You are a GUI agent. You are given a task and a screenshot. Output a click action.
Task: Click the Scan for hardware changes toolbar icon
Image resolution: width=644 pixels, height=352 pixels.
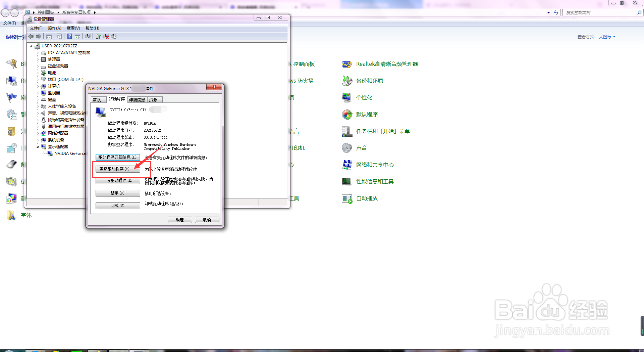click(88, 36)
